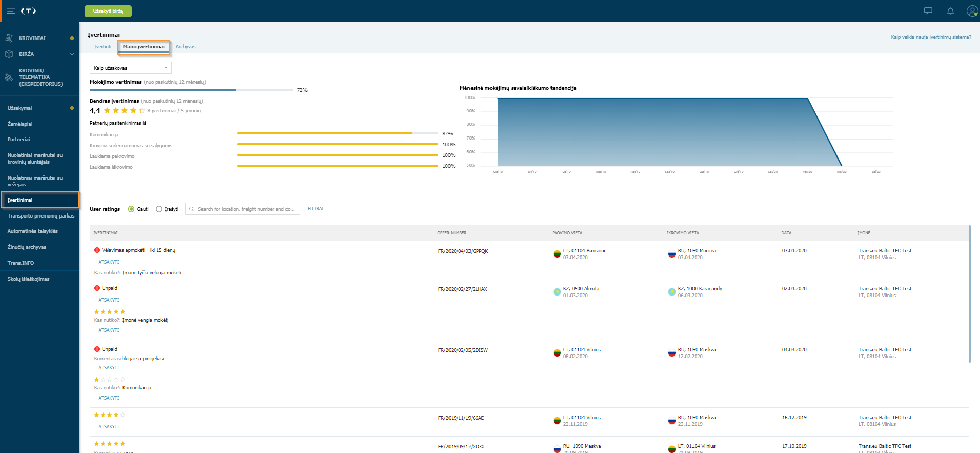Click red alert icon on Vėlavimas apmokėti row
This screenshot has width=980, height=453.
pyautogui.click(x=97, y=250)
